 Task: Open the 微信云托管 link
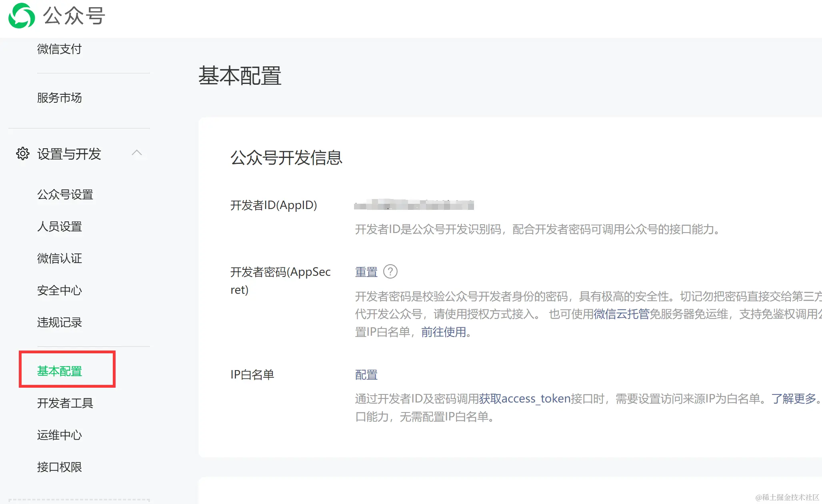(x=621, y=314)
